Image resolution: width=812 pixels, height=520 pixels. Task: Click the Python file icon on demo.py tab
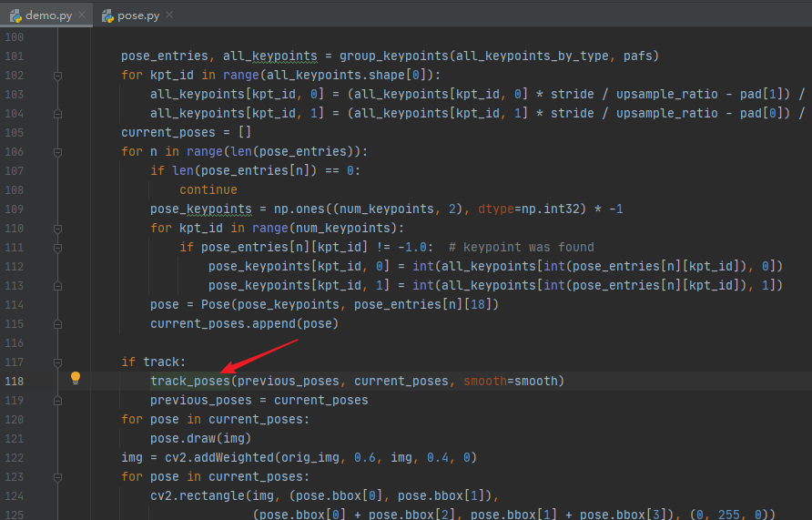[x=15, y=16]
